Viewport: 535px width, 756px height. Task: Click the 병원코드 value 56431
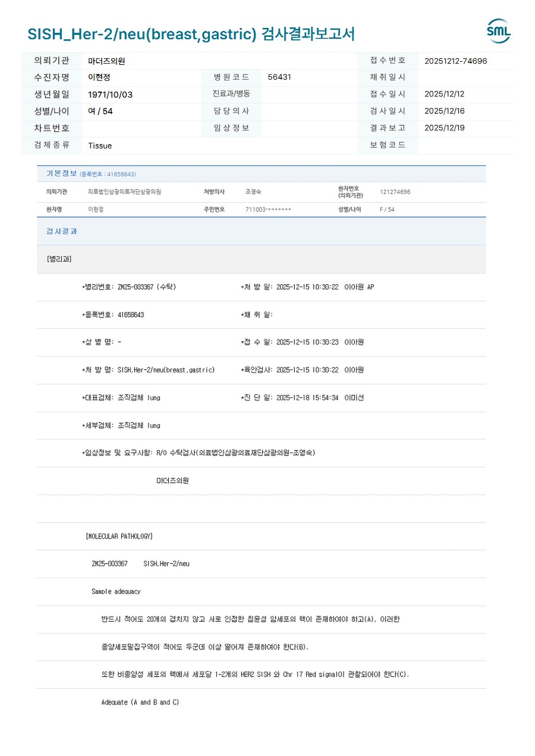tap(279, 77)
